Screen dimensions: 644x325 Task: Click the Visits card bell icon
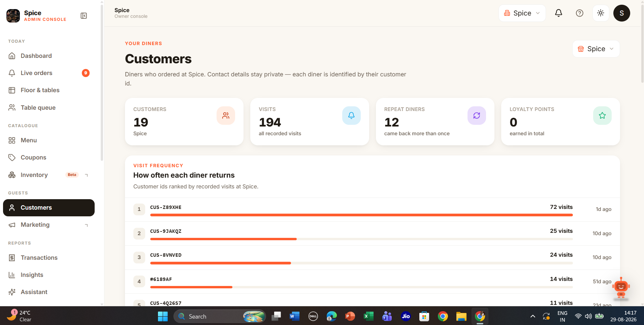click(351, 116)
